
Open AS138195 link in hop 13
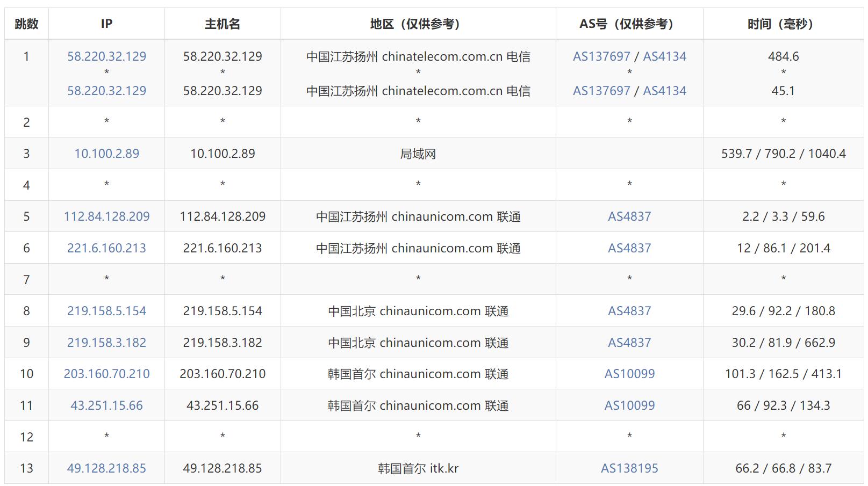629,468
